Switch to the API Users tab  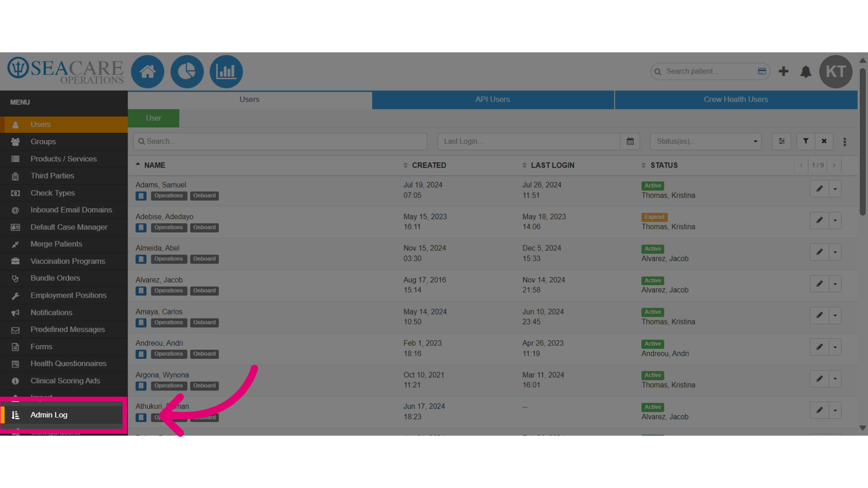pyautogui.click(x=493, y=100)
